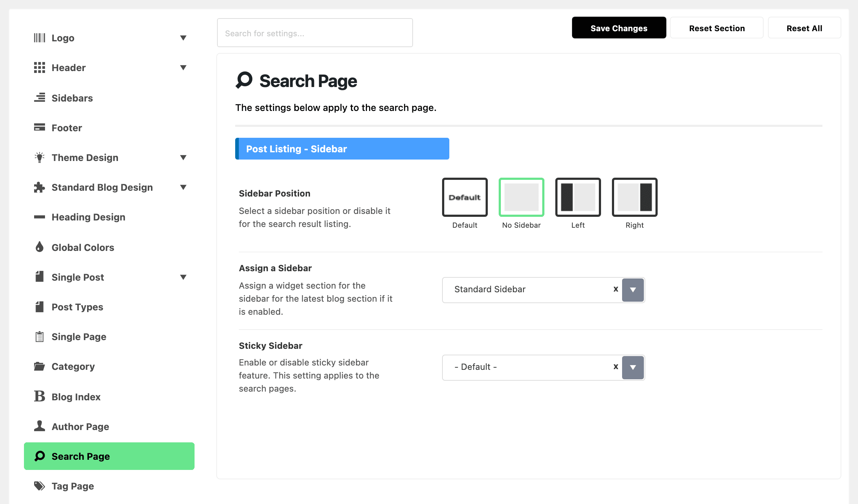858x504 pixels.
Task: Select Right sidebar position option
Action: click(x=634, y=197)
